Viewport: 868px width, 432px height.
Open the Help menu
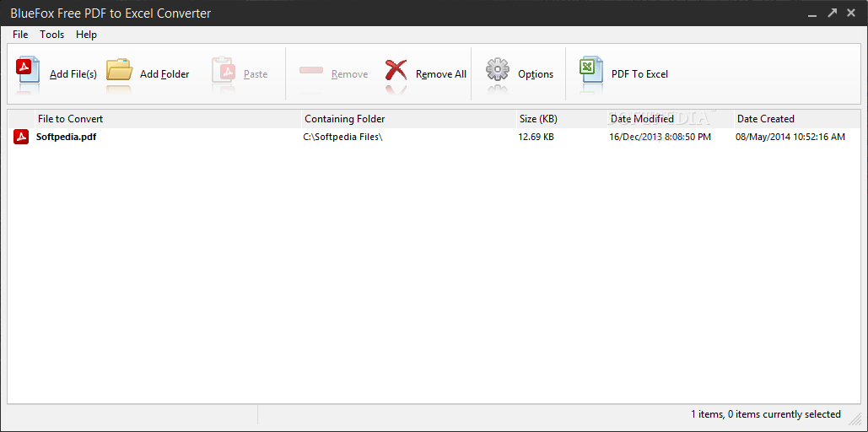(86, 35)
